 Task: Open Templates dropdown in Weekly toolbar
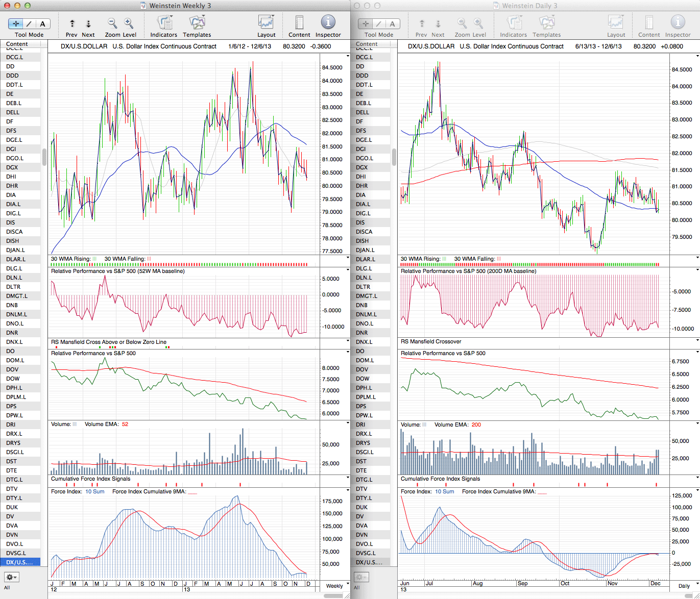pyautogui.click(x=197, y=22)
